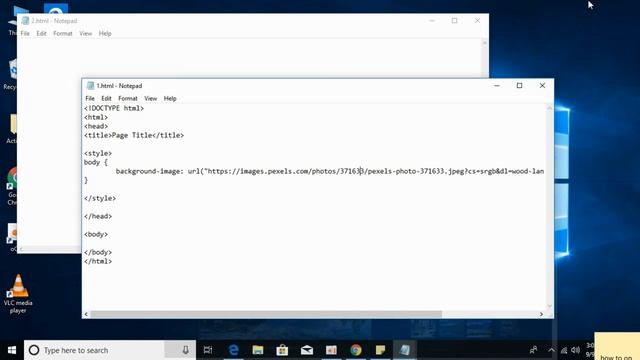
Task: Click the '</head>' line
Action: 98,216
